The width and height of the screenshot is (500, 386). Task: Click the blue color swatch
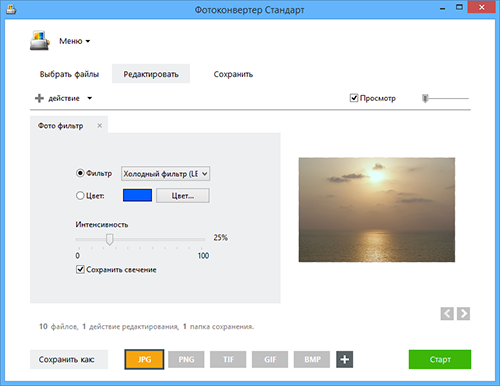tap(137, 195)
